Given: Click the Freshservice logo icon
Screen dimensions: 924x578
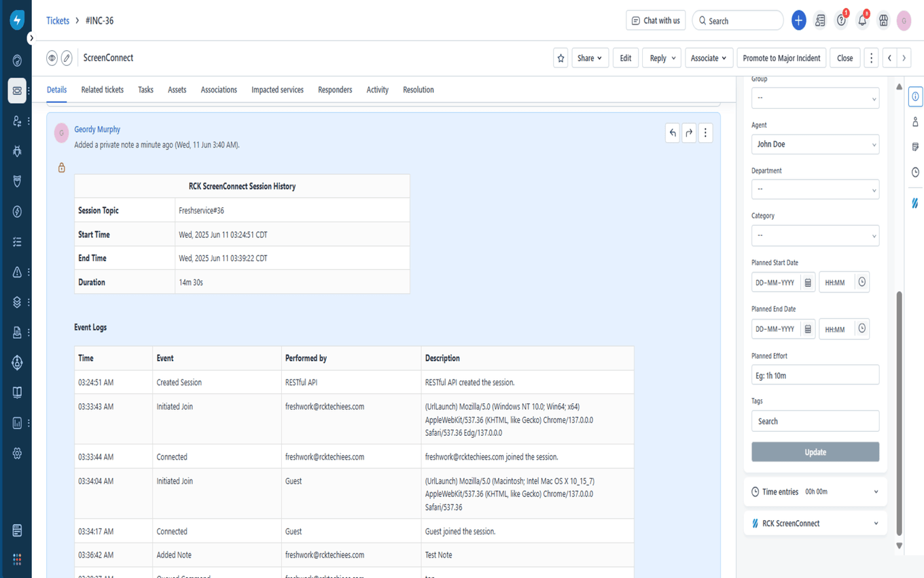Looking at the screenshot, I should pos(17,20).
